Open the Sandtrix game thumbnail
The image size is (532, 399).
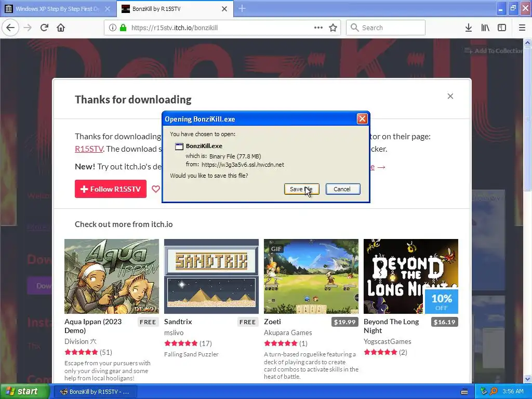211,276
